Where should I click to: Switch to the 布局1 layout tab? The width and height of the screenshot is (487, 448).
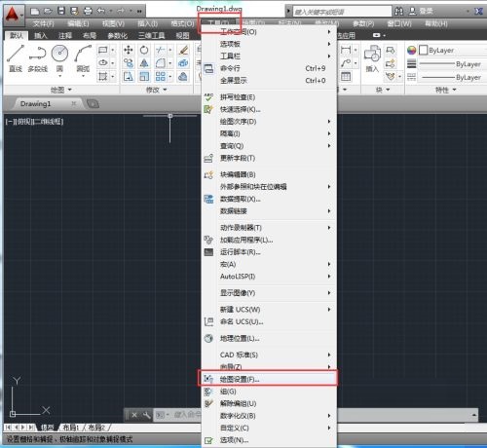click(71, 428)
